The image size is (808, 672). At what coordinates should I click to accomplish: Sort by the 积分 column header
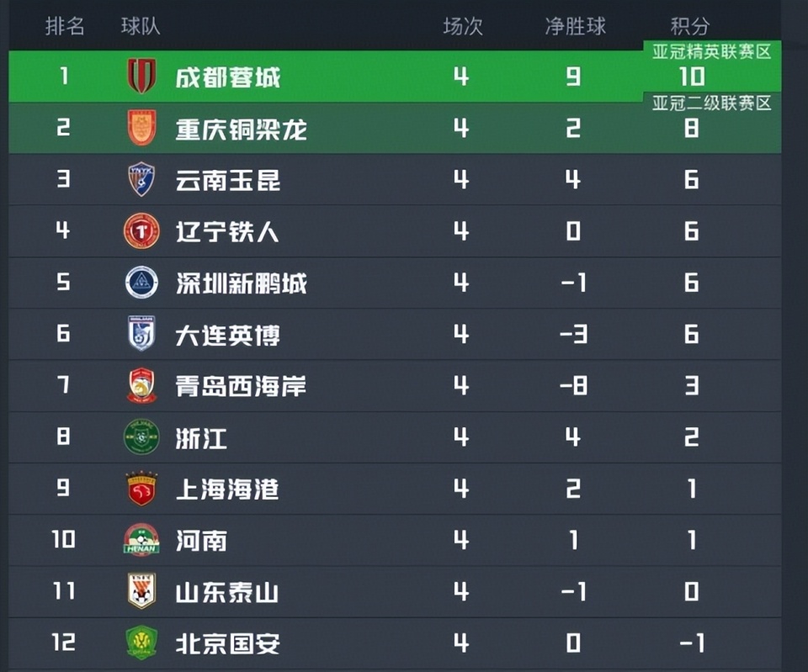(692, 26)
